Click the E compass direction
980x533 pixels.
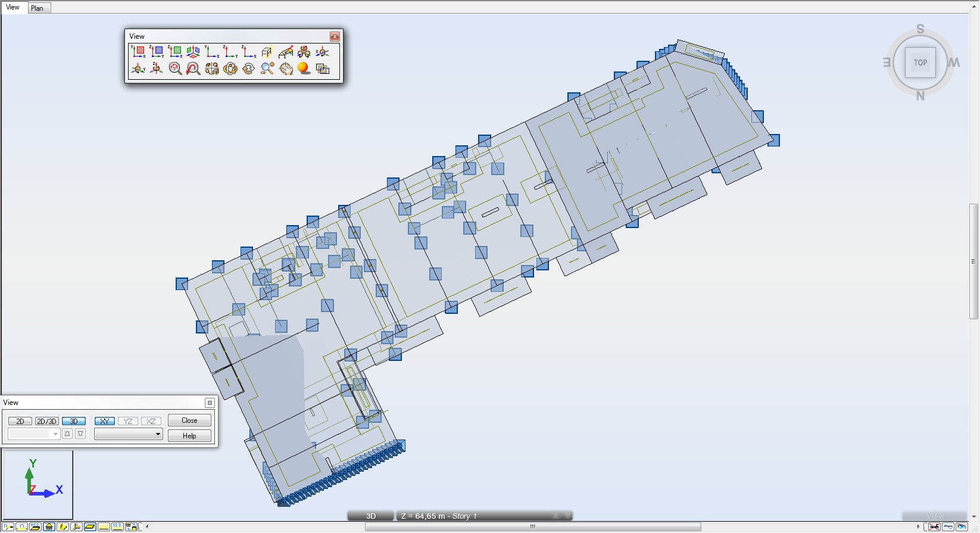point(887,63)
